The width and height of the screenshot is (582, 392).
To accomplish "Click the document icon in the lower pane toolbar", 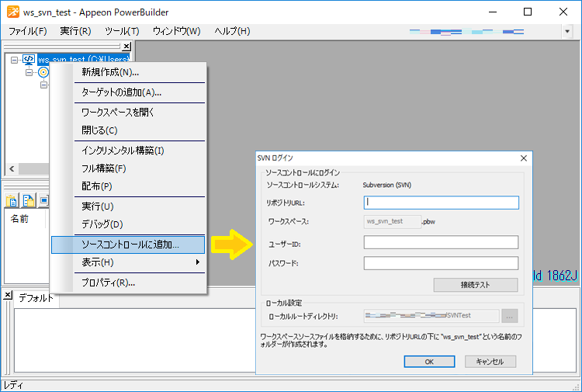I will pyautogui.click(x=29, y=201).
